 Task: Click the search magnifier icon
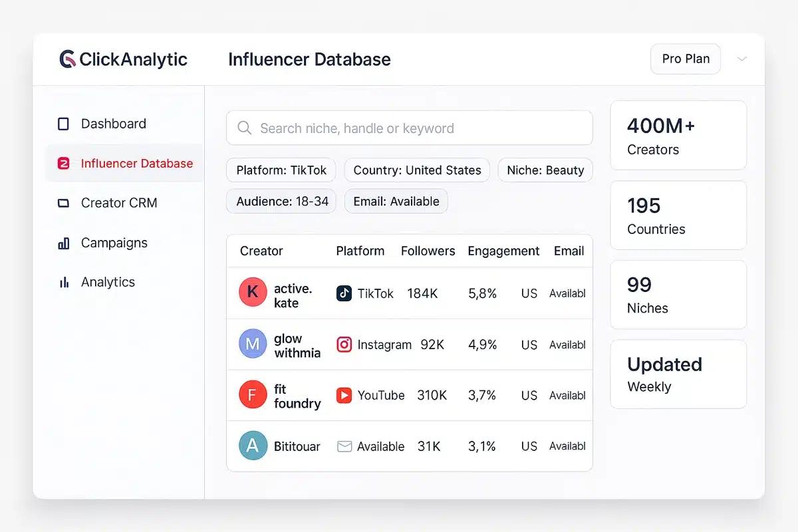click(245, 128)
